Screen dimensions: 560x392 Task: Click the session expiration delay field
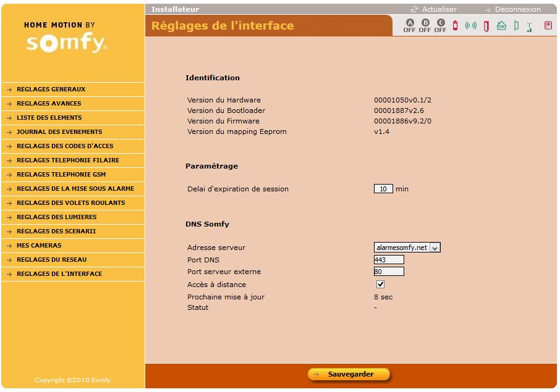pos(383,189)
